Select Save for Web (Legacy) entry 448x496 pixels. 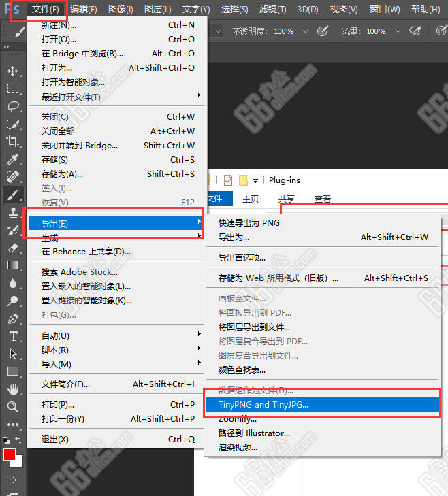pos(322,278)
